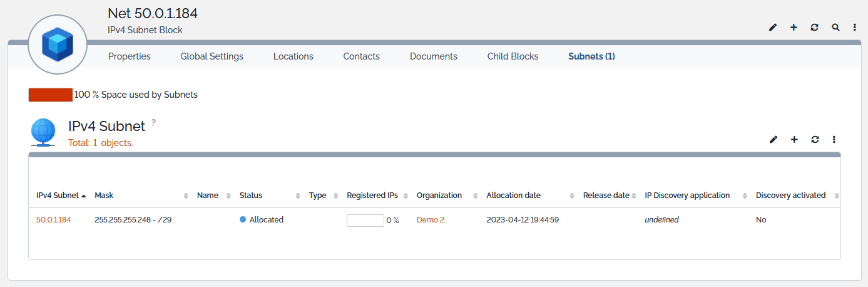Screen dimensions: 868x287
Task: Open the Child Blocks tab
Action: 513,56
